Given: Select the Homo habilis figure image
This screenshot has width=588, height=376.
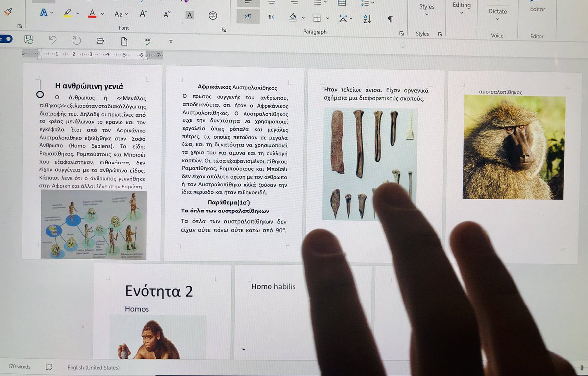Looking at the screenshot, I should click(x=158, y=338).
